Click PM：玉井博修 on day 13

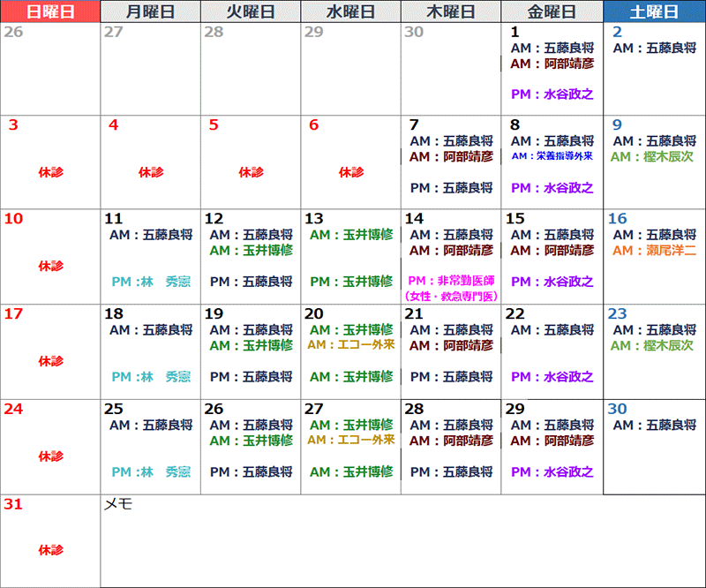[x=351, y=282]
